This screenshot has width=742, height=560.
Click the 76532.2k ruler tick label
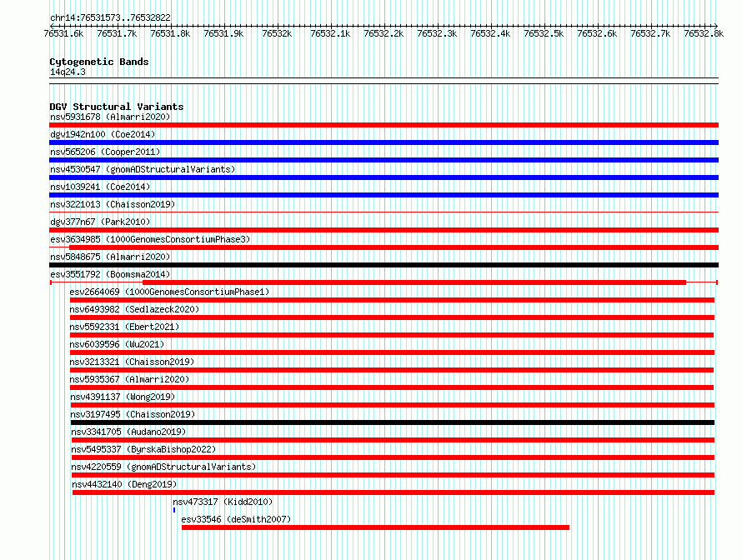point(384,33)
